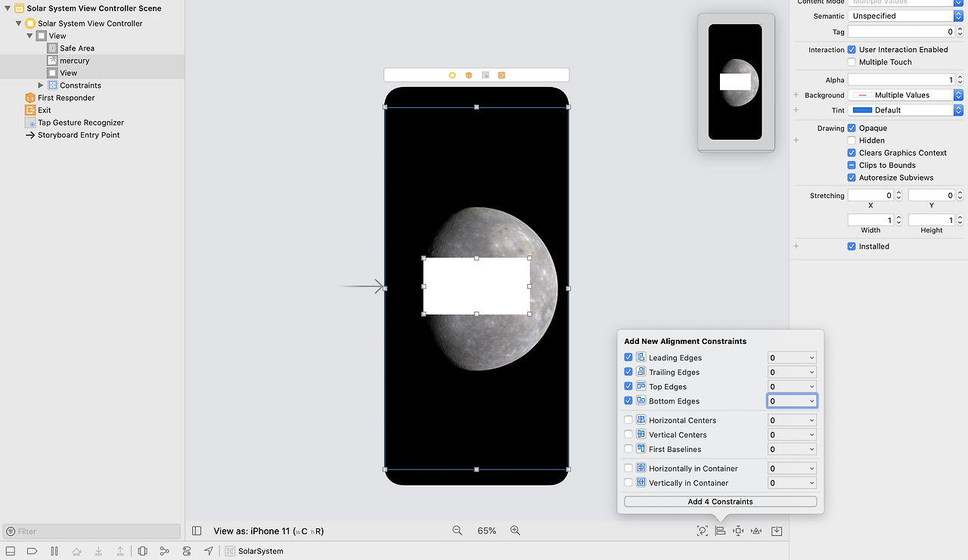
Task: Click the filter icon in outline filter bar
Action: [11, 531]
